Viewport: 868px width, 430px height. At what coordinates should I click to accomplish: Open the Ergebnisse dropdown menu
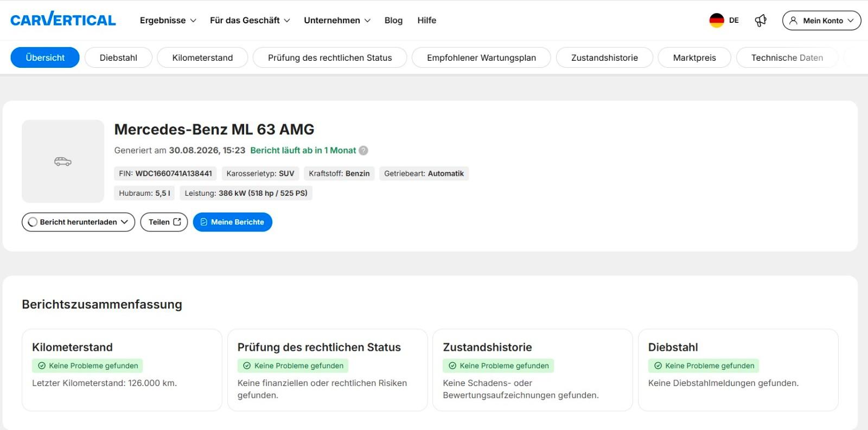(168, 21)
